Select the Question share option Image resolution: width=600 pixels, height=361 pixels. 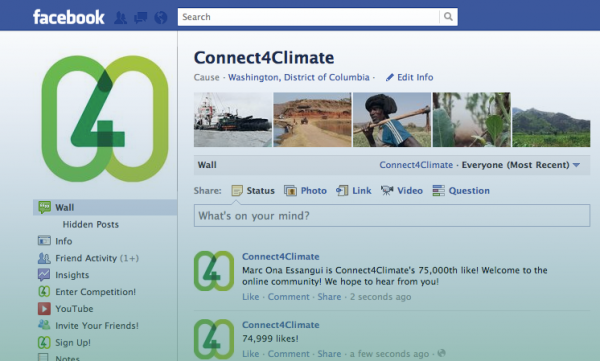coord(461,191)
